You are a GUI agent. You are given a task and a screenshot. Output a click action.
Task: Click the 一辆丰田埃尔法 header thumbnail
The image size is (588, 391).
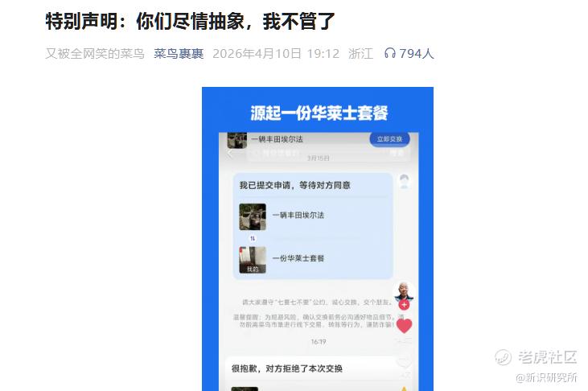[237, 140]
